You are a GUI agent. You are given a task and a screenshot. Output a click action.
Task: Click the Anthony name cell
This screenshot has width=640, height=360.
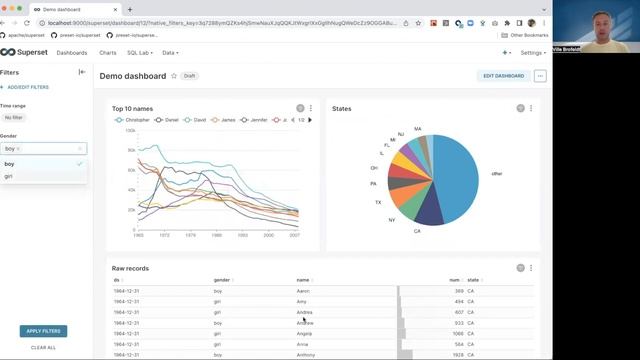tap(306, 355)
